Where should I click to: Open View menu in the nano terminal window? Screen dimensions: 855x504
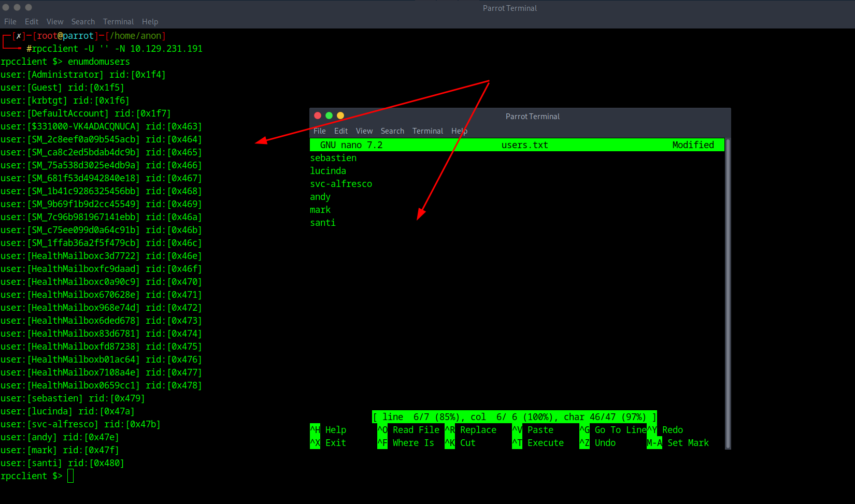pos(364,131)
